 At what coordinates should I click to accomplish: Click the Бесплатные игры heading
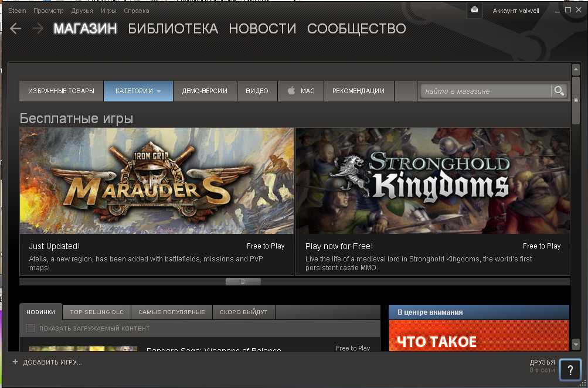click(x=76, y=118)
